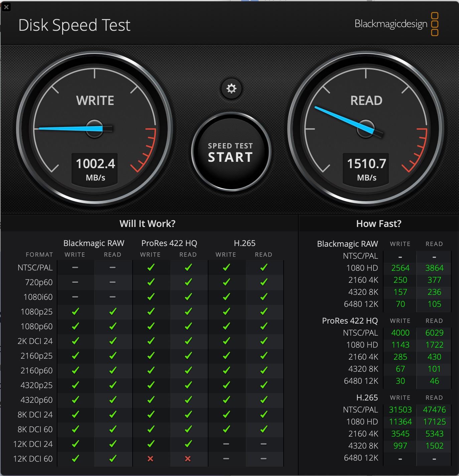Click Blackmagic RAW read checkmark for 1080p25
The width and height of the screenshot is (459, 476).
pyautogui.click(x=113, y=312)
